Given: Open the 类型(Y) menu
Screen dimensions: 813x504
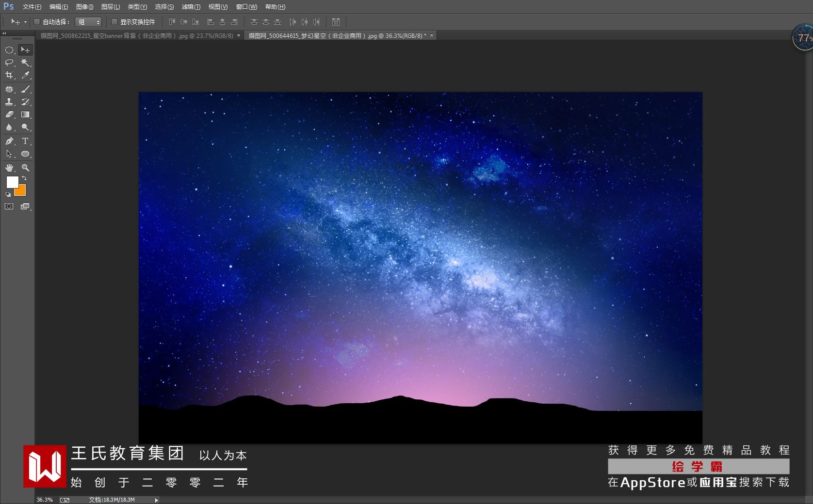Looking at the screenshot, I should [x=137, y=7].
